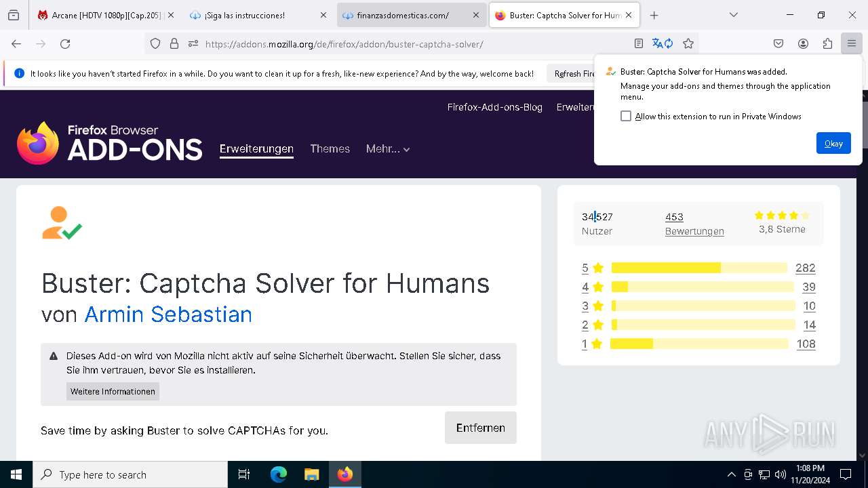Open the Themes navigation item
868x488 pixels.
coord(330,148)
